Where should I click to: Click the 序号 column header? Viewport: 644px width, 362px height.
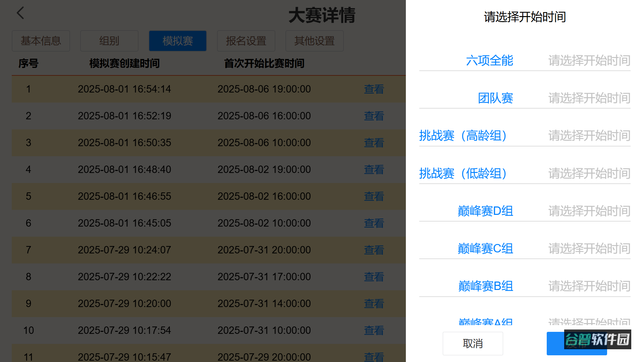tap(29, 63)
